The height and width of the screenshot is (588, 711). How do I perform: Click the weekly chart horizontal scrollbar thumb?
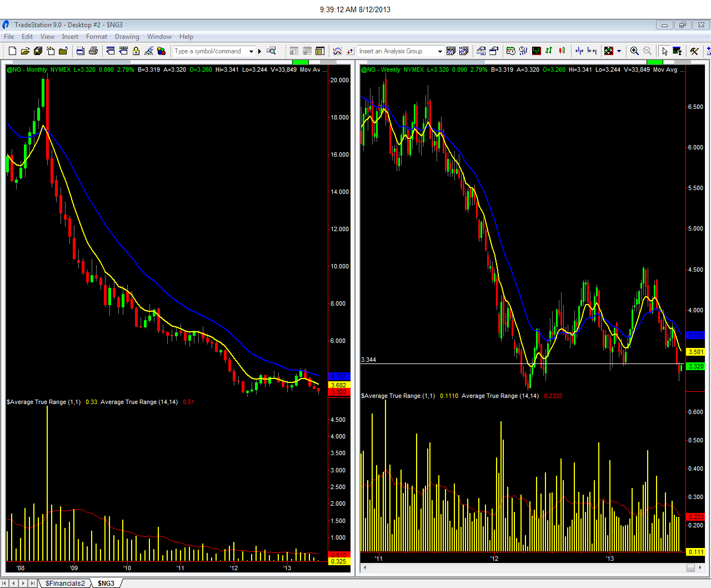690,567
